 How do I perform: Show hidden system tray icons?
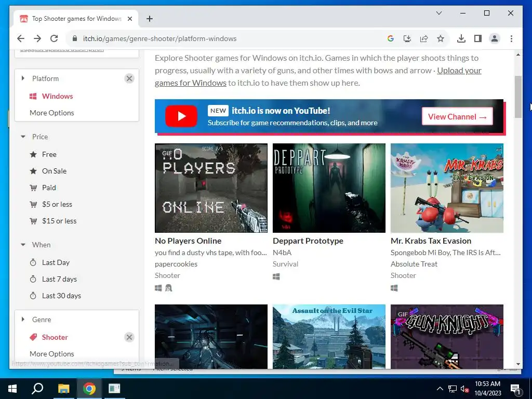tap(440, 389)
